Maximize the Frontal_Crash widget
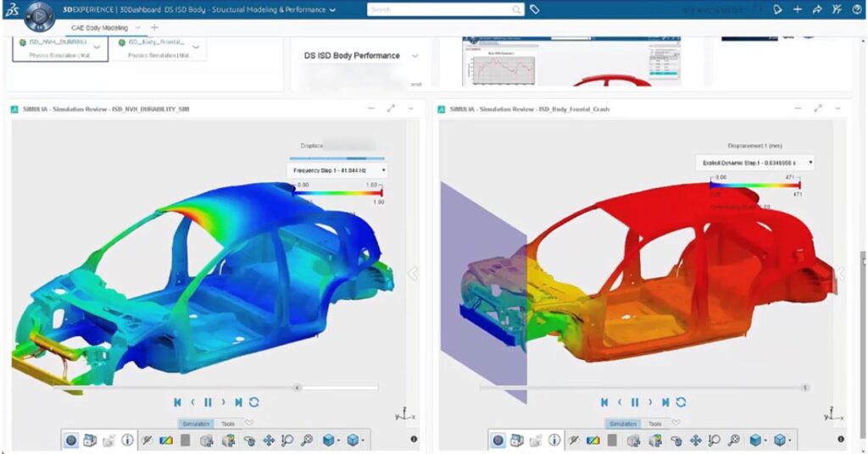The width and height of the screenshot is (868, 454). coord(818,108)
